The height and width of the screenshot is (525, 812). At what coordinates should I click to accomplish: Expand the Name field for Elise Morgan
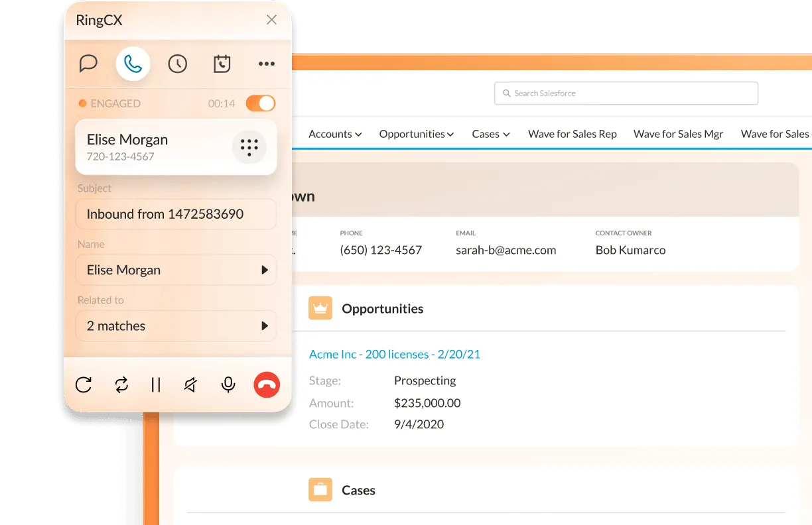pyautogui.click(x=262, y=270)
